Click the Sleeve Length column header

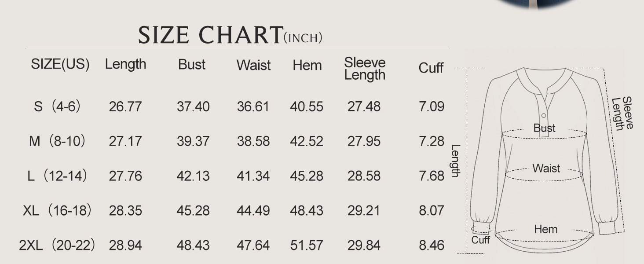click(x=365, y=69)
